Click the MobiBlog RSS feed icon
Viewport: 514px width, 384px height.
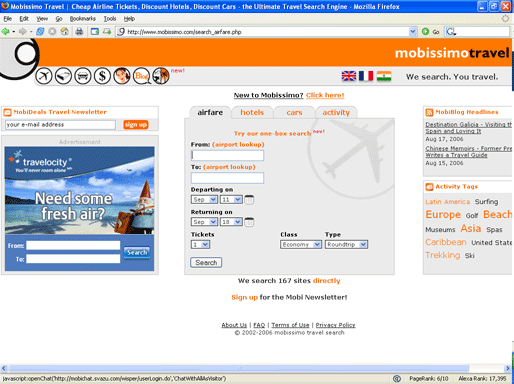[429, 112]
